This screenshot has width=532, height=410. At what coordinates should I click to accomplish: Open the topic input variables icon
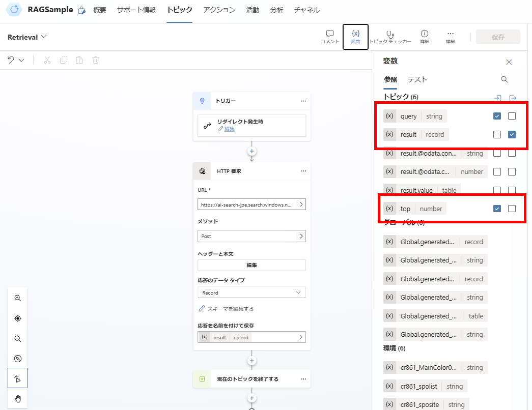pos(497,98)
